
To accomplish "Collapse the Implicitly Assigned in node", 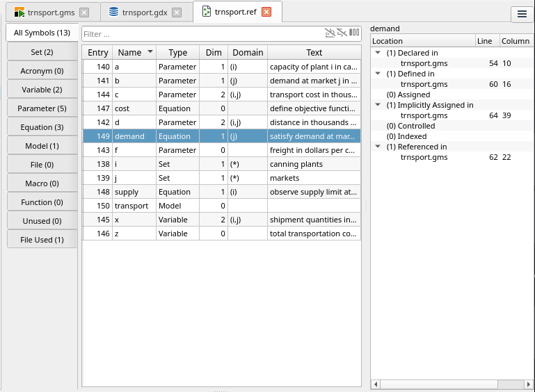I will (x=378, y=105).
